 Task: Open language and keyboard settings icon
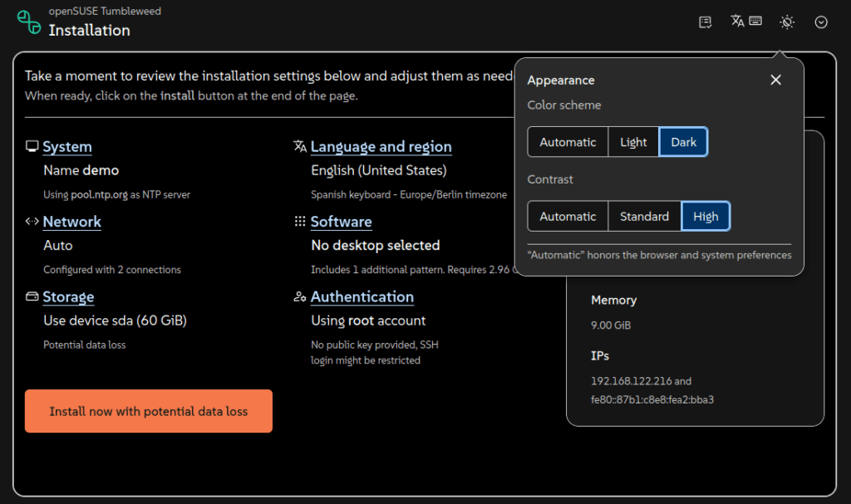pyautogui.click(x=746, y=21)
